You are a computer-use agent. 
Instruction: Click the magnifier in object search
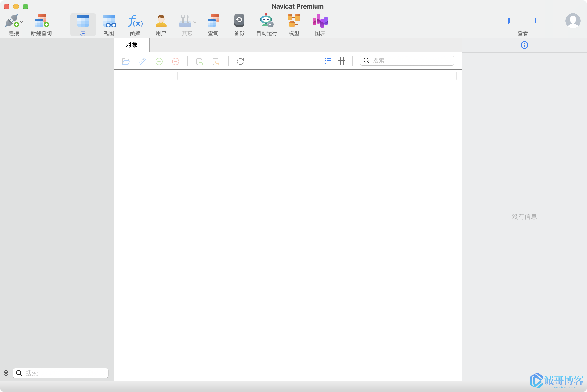(x=366, y=61)
